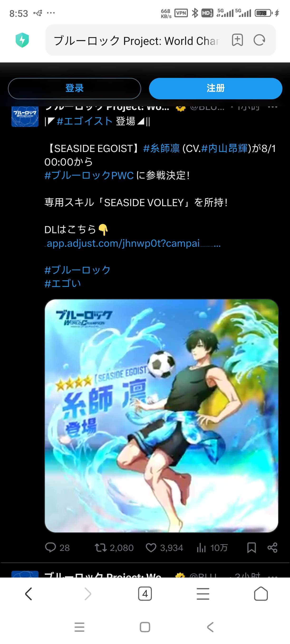Open the app.adjust.com download link
Viewport: 290px width, 644px height.
[133, 243]
